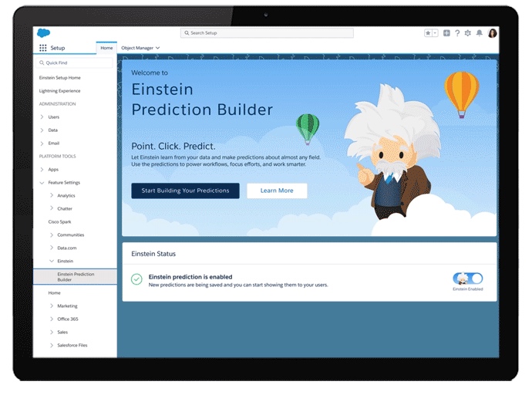
Task: Open the App Launcher grid icon
Action: [42, 48]
